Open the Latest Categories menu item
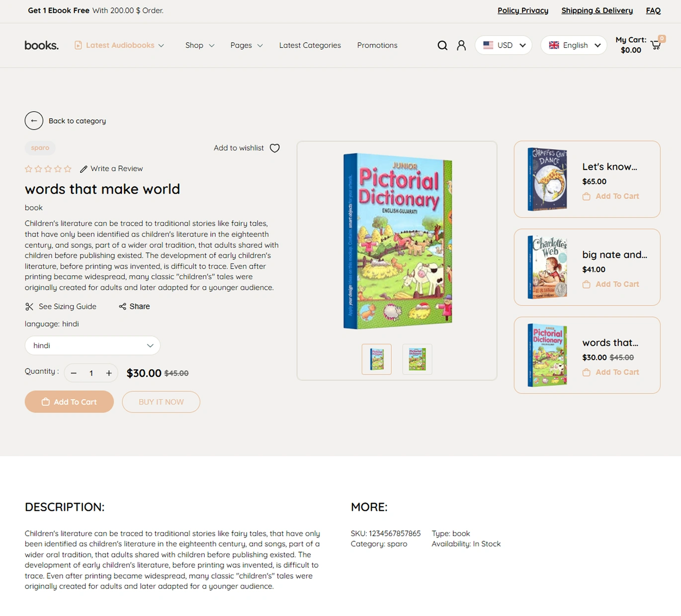Viewport: 681px width, 616px height. tap(310, 45)
